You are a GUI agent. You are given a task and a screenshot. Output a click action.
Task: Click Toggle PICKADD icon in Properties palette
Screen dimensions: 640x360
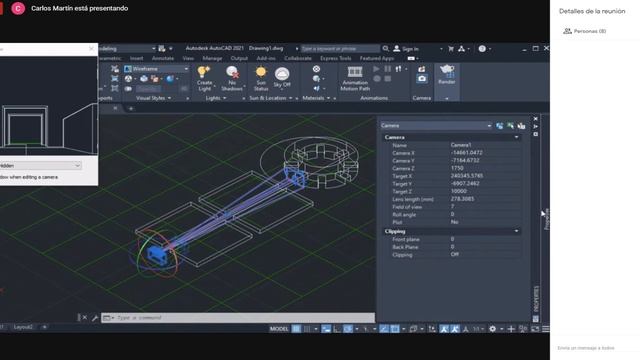pyautogui.click(x=500, y=126)
